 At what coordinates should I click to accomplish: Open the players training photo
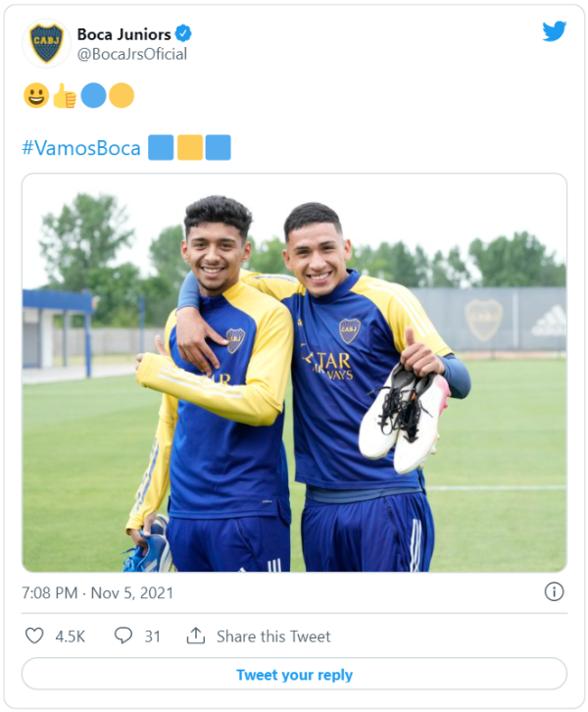pyautogui.click(x=294, y=373)
